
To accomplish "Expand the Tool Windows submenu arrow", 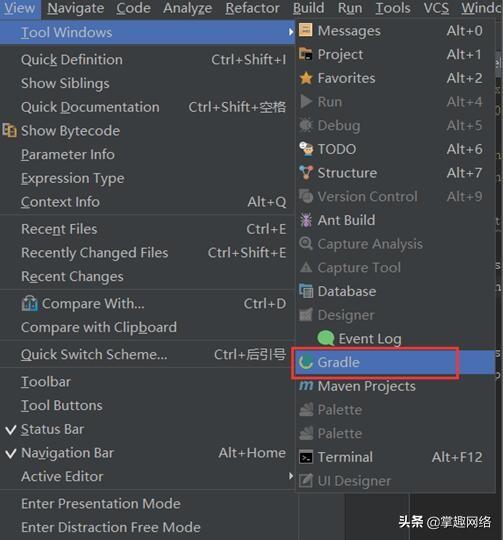I will tap(291, 32).
